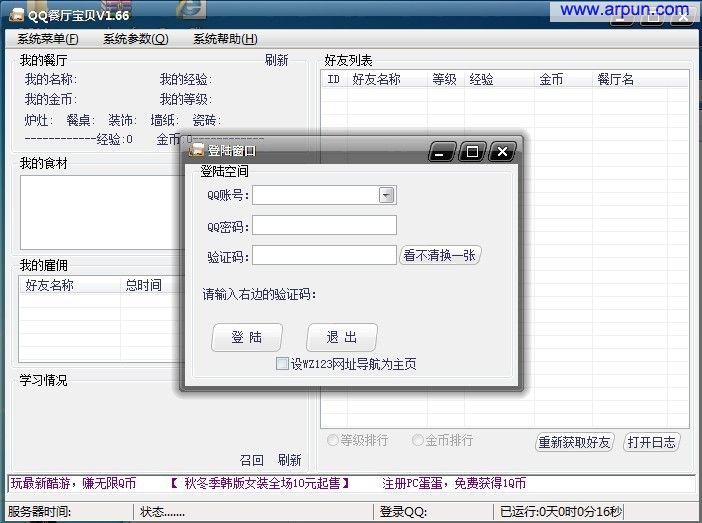Viewport: 702px width, 523px height.
Task: Click the 退 出 button
Action: 342,337
